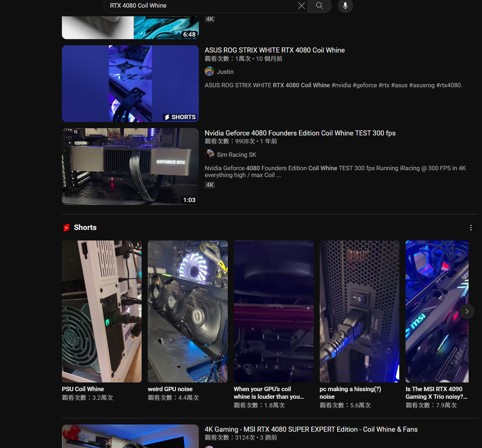Click the '觀看次數：7.9萬次' view count
Image resolution: width=482 pixels, height=448 pixels.
(431, 405)
